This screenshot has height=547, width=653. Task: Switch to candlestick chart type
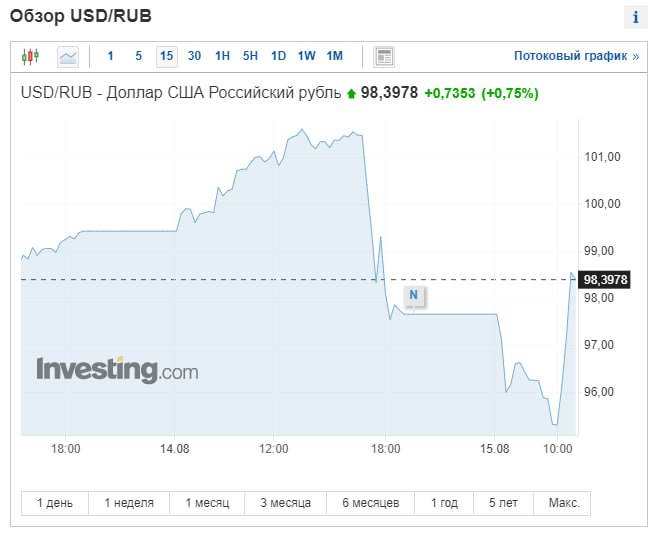(30, 56)
